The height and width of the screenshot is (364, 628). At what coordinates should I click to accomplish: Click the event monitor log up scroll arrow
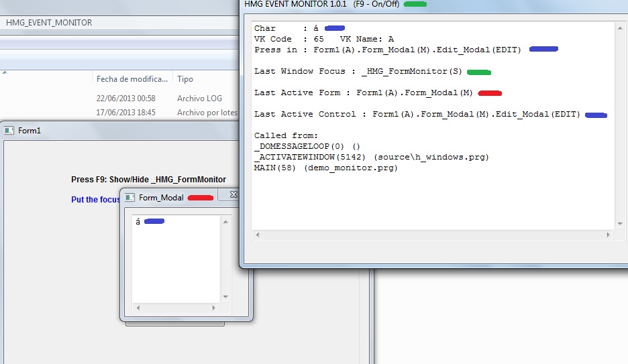620,27
